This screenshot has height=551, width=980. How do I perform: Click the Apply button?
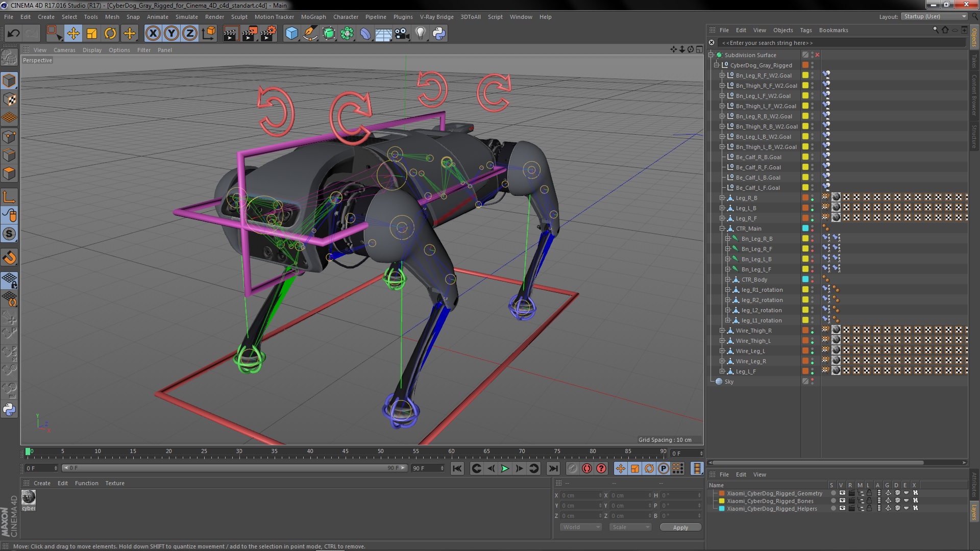click(680, 528)
